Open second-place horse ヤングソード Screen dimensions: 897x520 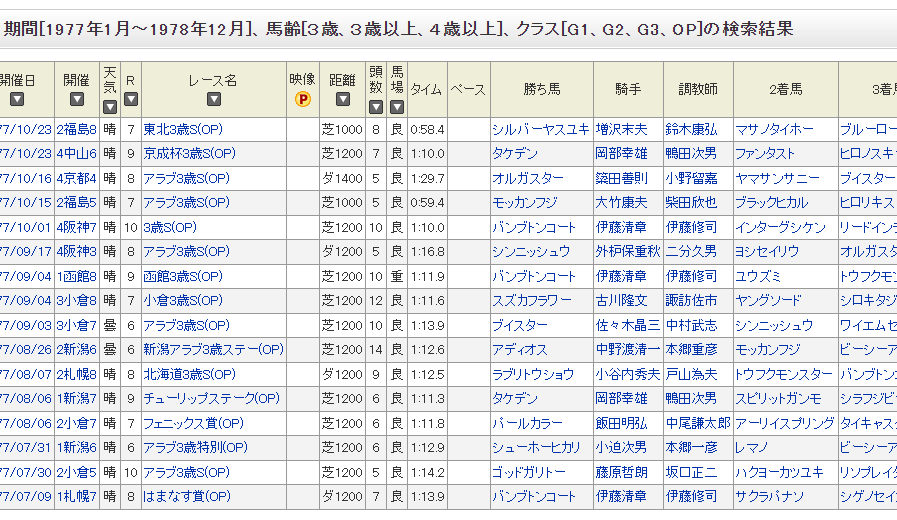tap(768, 301)
